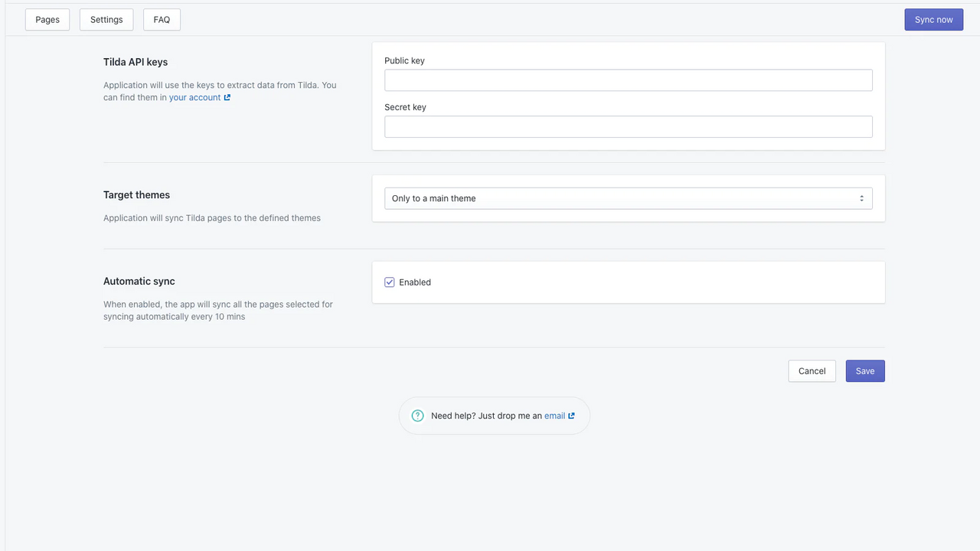The image size is (980, 551).
Task: Click the 'Public key' label
Action: tap(404, 60)
